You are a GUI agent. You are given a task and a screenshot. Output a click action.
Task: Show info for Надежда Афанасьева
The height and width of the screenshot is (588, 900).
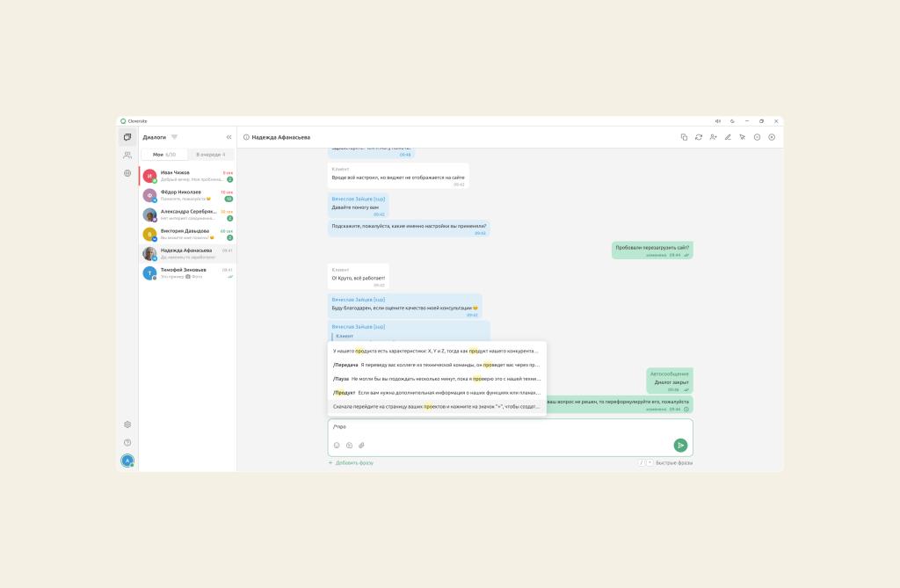pos(246,137)
